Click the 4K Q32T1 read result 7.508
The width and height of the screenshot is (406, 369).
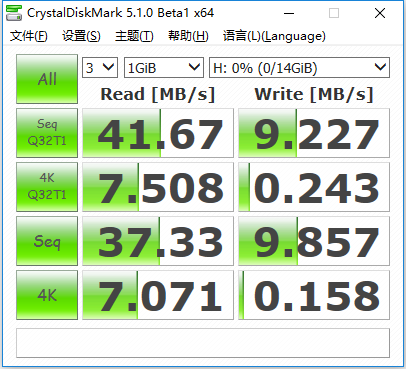(x=158, y=187)
